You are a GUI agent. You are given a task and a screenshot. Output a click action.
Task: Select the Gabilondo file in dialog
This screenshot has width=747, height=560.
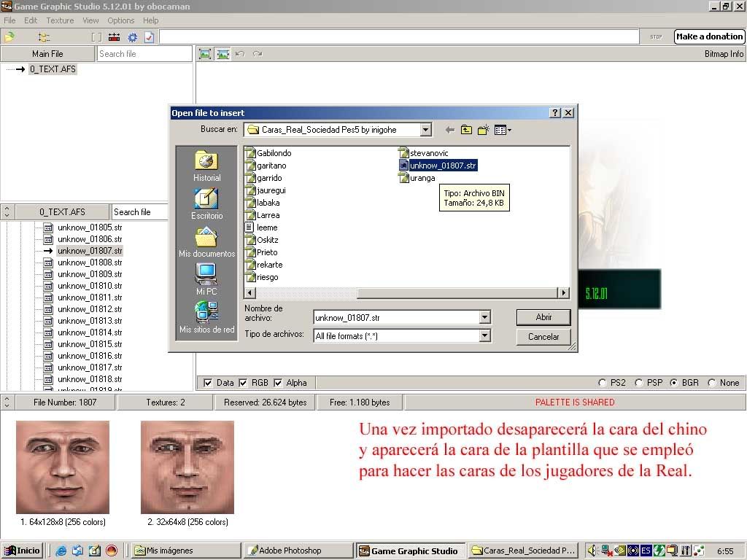pos(268,153)
